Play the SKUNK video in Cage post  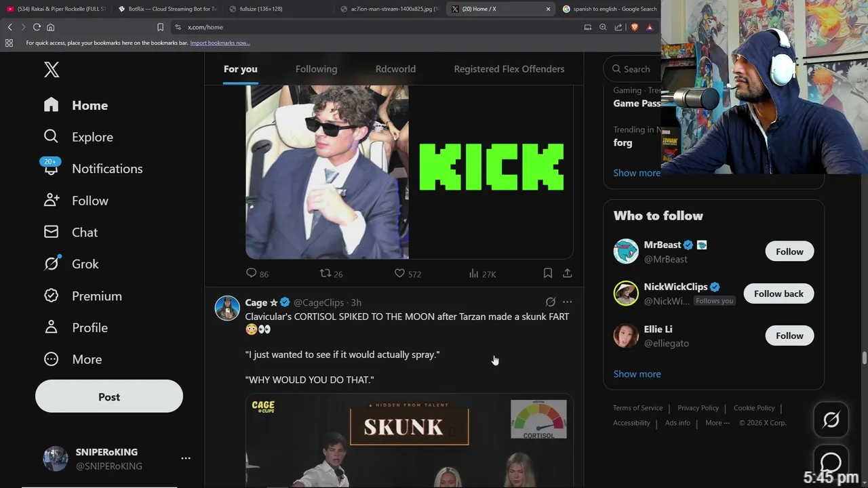click(410, 441)
